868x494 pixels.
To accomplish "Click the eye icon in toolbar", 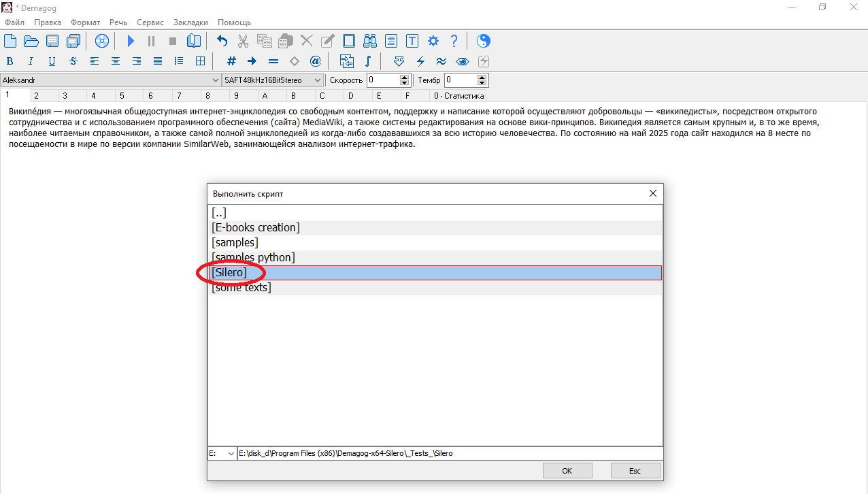I will 463,61.
